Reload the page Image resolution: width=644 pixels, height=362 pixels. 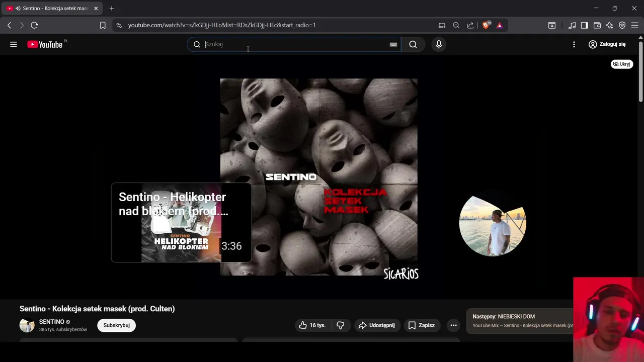click(34, 25)
